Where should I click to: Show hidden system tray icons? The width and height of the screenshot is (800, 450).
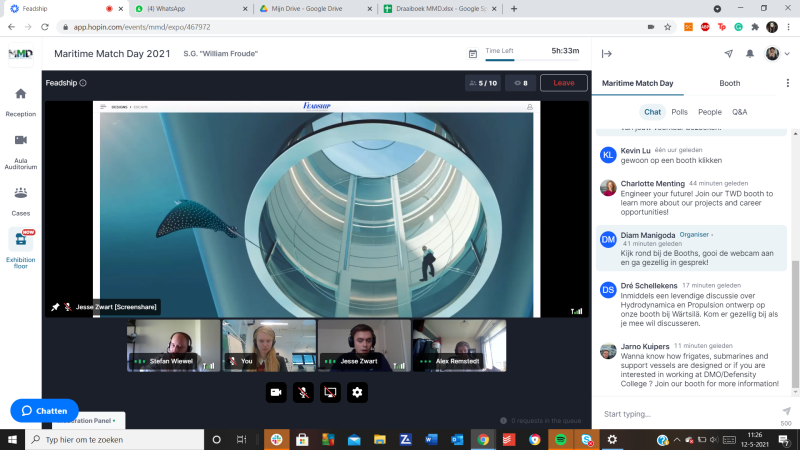pyautogui.click(x=677, y=440)
